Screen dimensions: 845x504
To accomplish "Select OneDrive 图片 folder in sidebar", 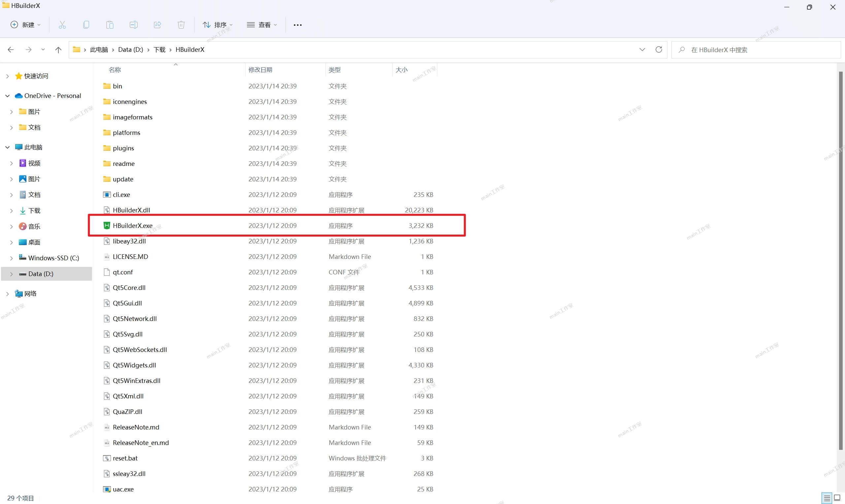I will click(34, 111).
